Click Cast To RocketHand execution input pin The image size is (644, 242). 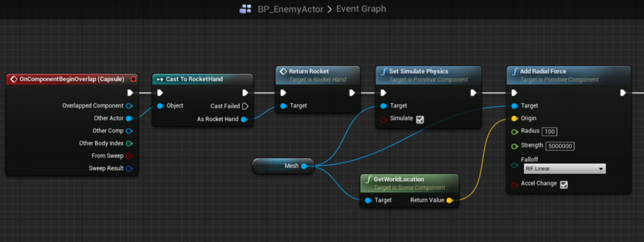pyautogui.click(x=160, y=93)
